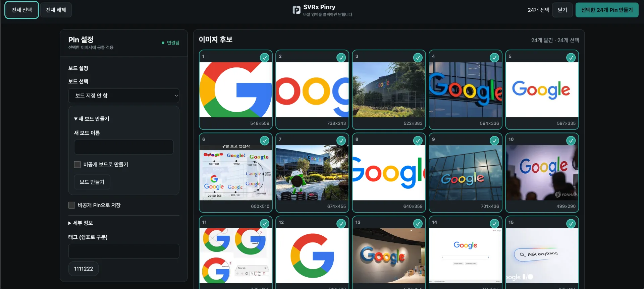This screenshot has height=289, width=644.
Task: Select image 14 Google homepage screenshot
Action: 466,256
